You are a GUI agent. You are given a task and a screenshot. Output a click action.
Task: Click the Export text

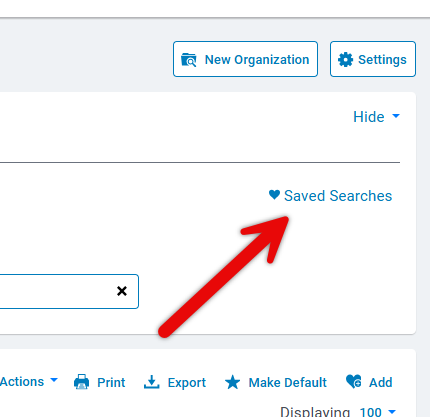tap(187, 383)
